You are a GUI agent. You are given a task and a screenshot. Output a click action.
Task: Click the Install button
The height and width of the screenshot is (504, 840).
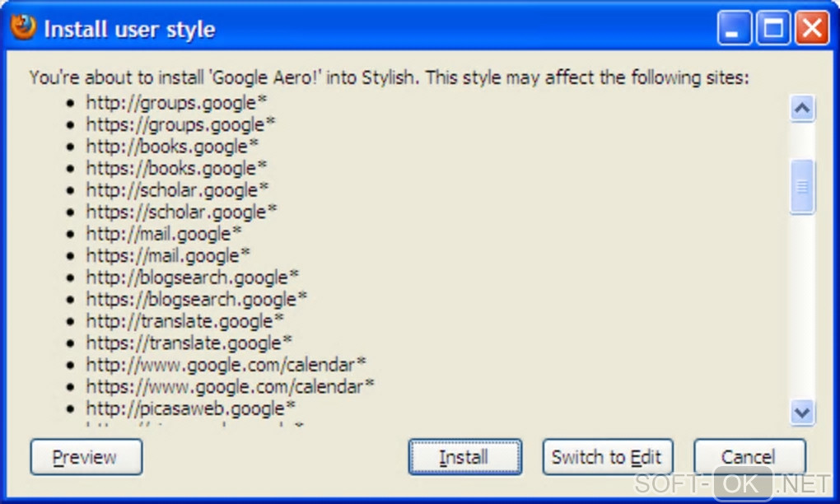464,457
